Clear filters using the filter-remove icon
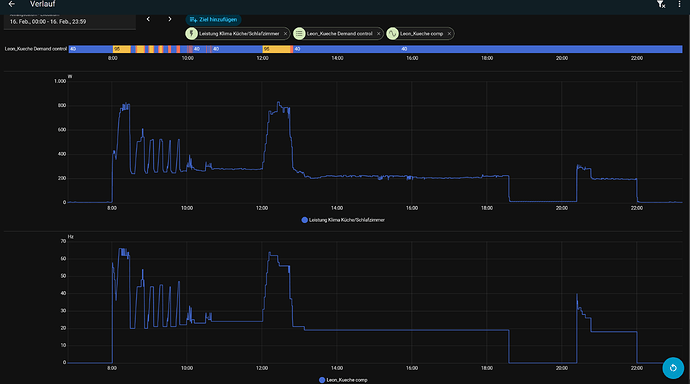The width and height of the screenshot is (690, 384). (661, 4)
